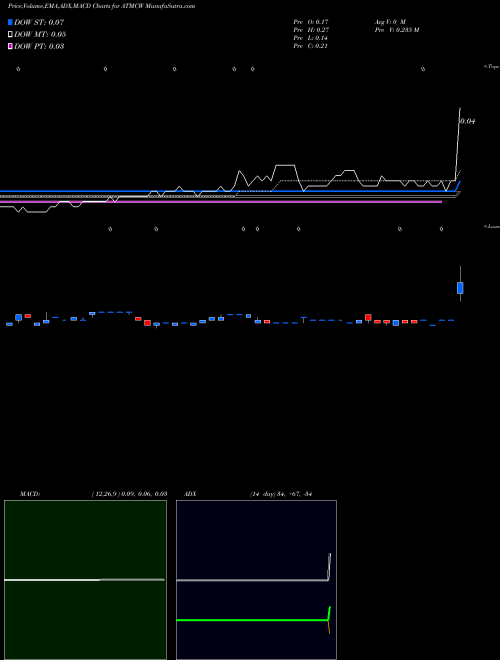This screenshot has height=660, width=500.
Task: Click the MACD '(12,26,9) 0.09, 0.06, 0.03' values
Action: [x=130, y=494]
